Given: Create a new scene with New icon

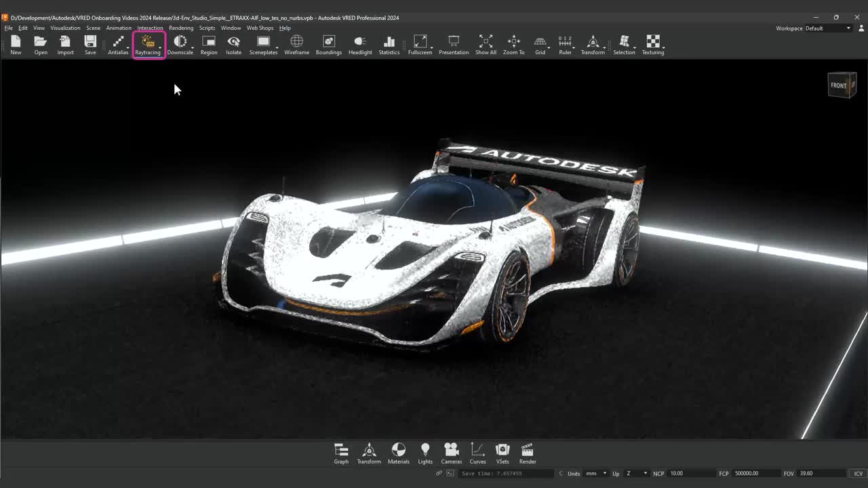Looking at the screenshot, I should click(x=16, y=45).
